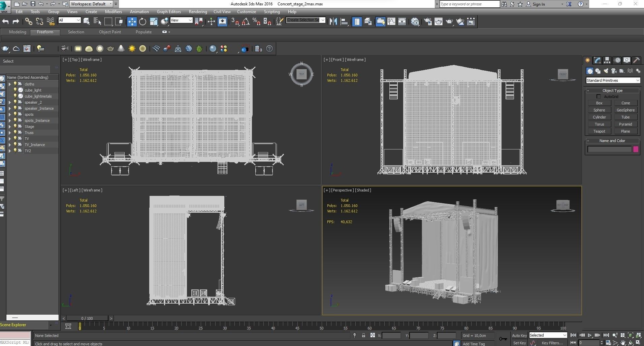Click the Top view ViewCube
This screenshot has height=346, width=644.
coord(301,74)
